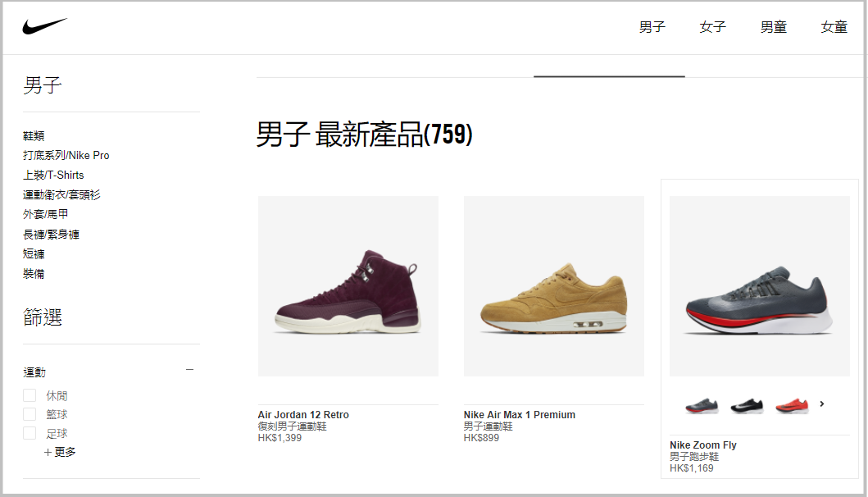Click the next-colorway chevron under Nike Zoom Fly
Image resolution: width=868 pixels, height=497 pixels.
[x=822, y=404]
